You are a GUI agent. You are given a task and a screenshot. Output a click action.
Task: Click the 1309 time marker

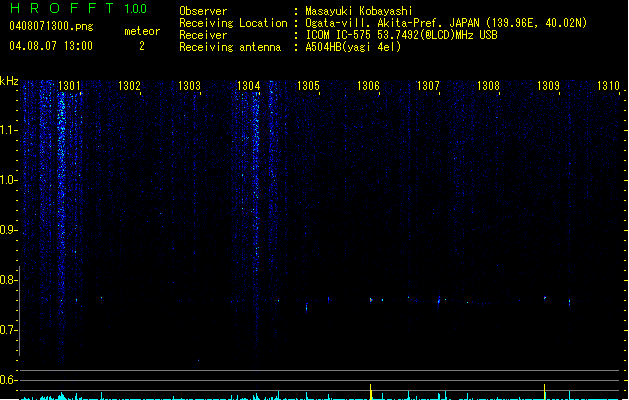(x=548, y=86)
